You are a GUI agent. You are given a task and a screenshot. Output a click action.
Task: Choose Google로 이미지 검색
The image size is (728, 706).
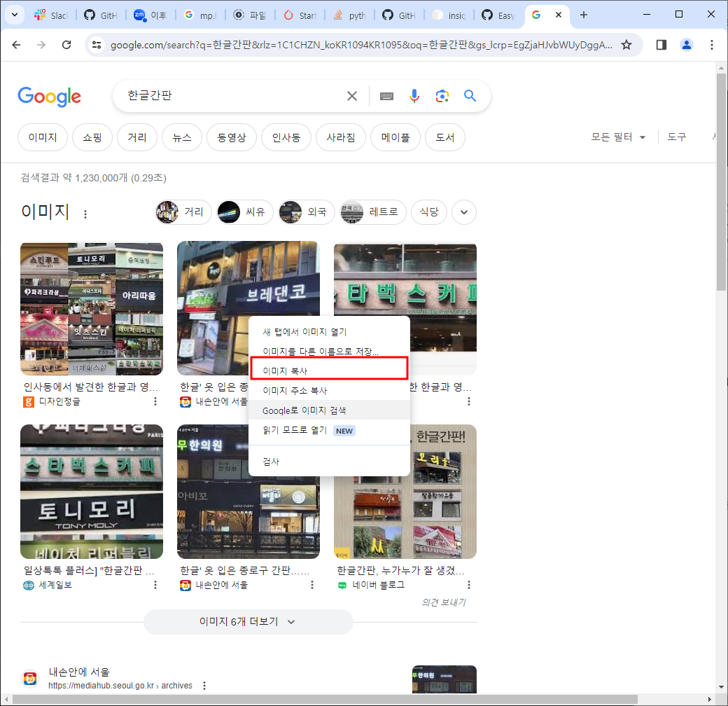(329, 410)
